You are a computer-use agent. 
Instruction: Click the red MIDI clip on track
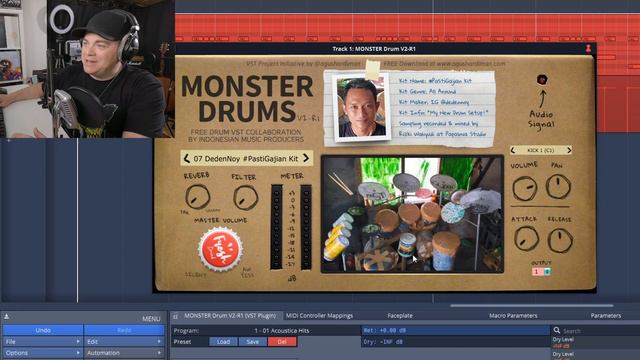(407, 28)
